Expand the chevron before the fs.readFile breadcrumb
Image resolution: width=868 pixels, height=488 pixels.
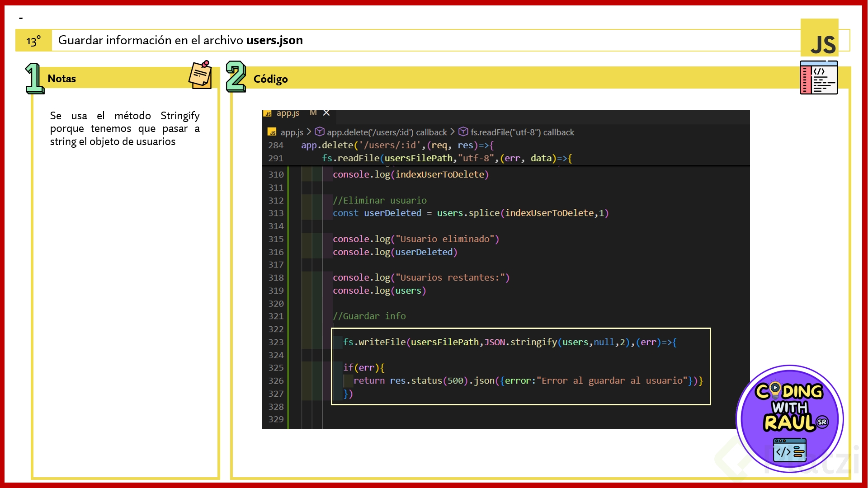click(x=452, y=131)
